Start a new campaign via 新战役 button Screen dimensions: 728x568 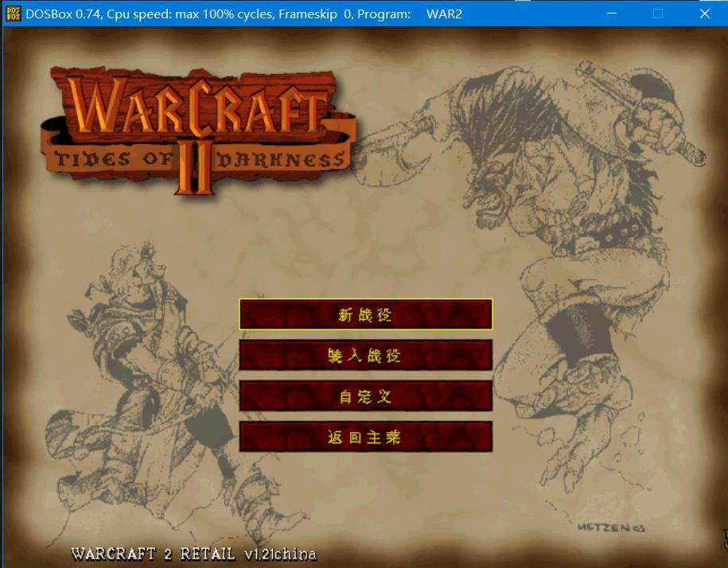366,315
